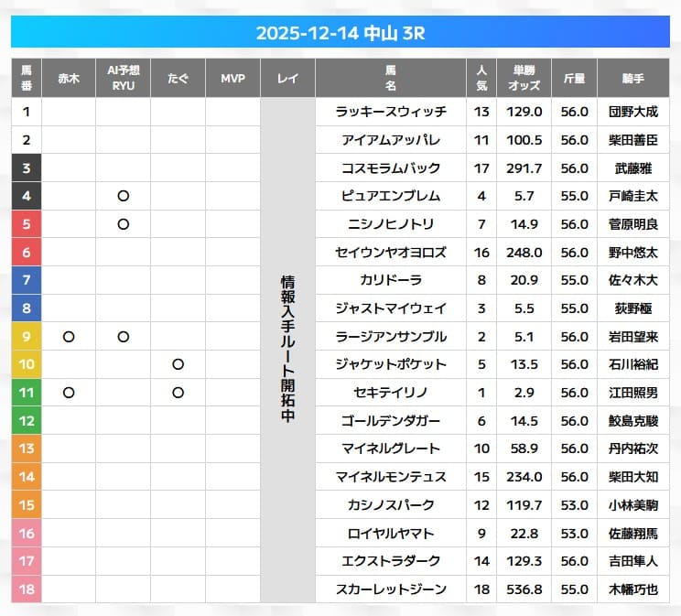Click the たぐ circle mark for horse 10

tap(178, 364)
